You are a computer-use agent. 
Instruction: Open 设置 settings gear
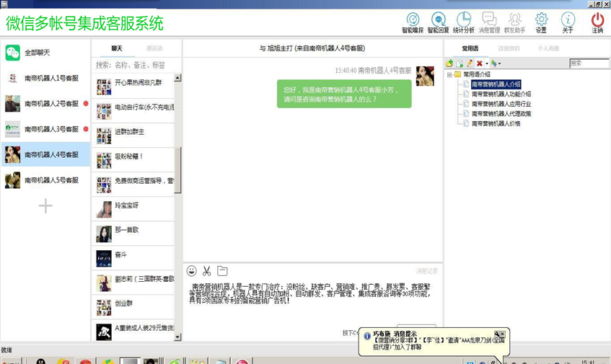pos(541,22)
